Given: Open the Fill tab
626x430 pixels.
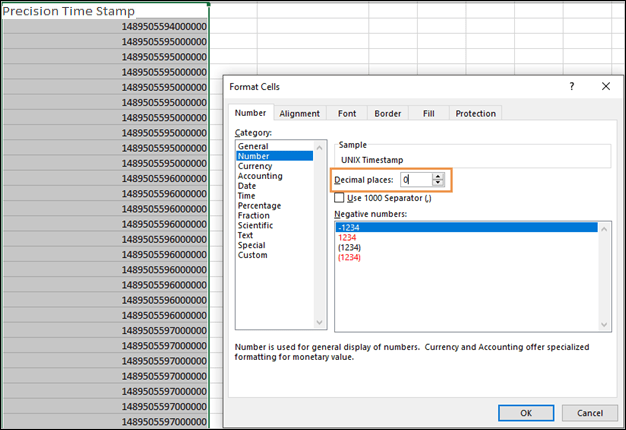Looking at the screenshot, I should pyautogui.click(x=428, y=113).
